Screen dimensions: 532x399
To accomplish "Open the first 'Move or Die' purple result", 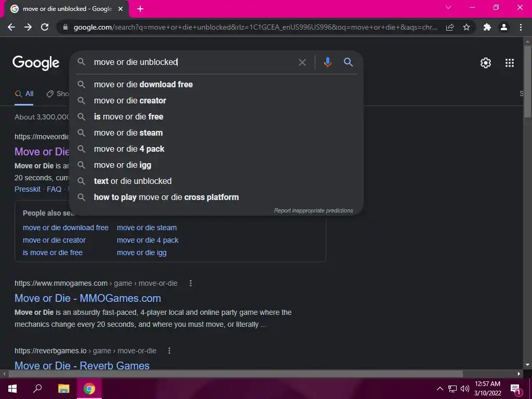I will coord(42,151).
